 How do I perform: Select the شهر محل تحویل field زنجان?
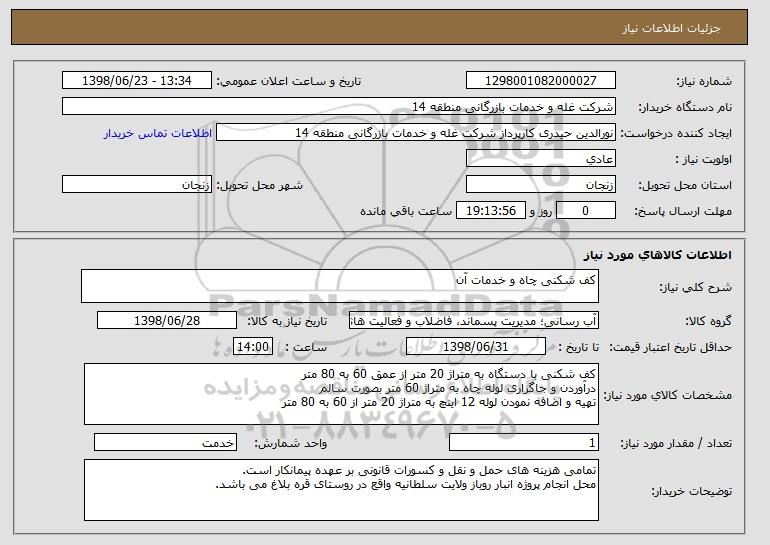click(137, 185)
